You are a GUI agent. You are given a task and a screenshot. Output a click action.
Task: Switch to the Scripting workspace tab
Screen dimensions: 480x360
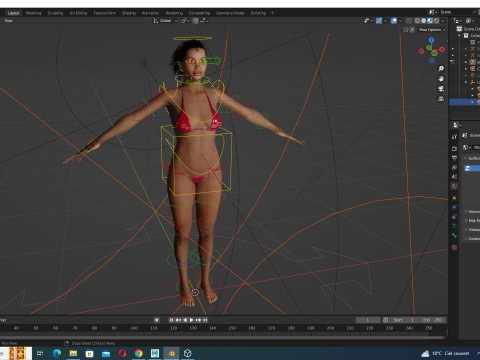258,13
